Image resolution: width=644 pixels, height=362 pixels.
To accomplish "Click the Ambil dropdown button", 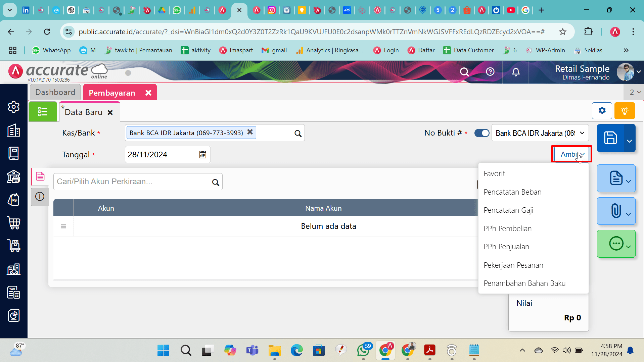I will 571,154.
